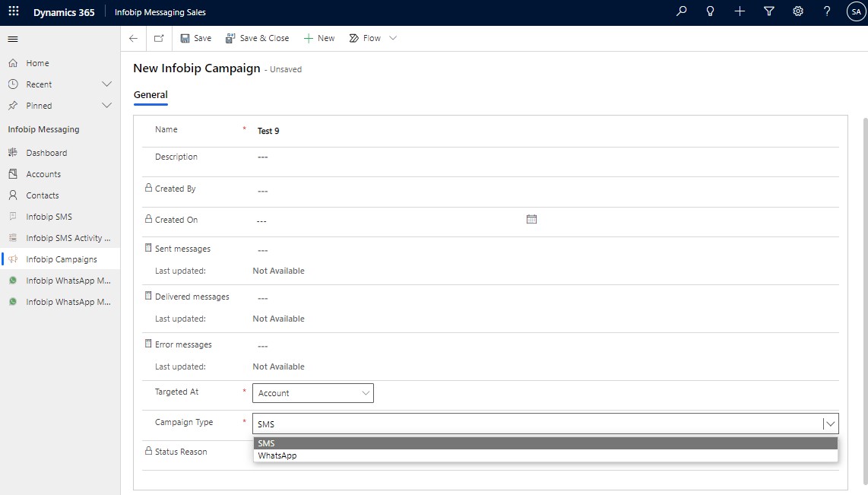Click Save & Close button

pyautogui.click(x=257, y=38)
